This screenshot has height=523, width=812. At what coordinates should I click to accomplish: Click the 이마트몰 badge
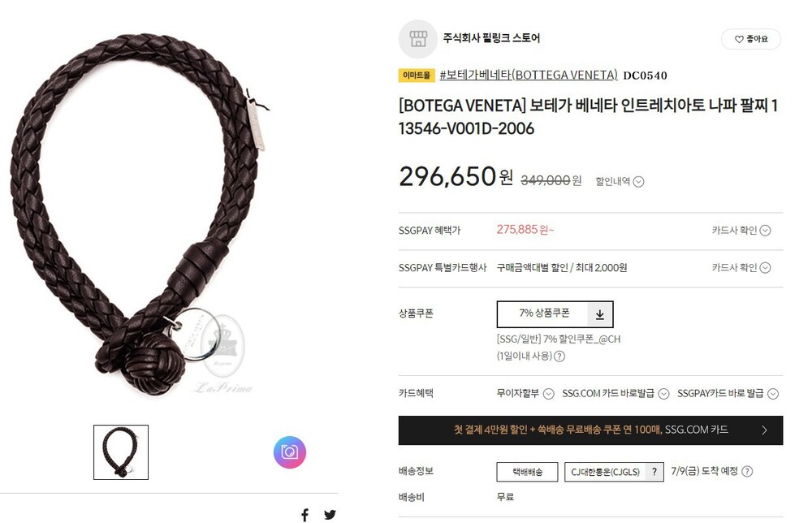[417, 75]
